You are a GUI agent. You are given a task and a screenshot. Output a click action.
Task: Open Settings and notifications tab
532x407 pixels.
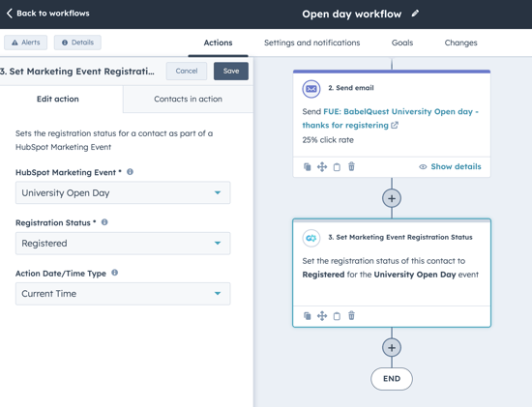click(x=311, y=43)
